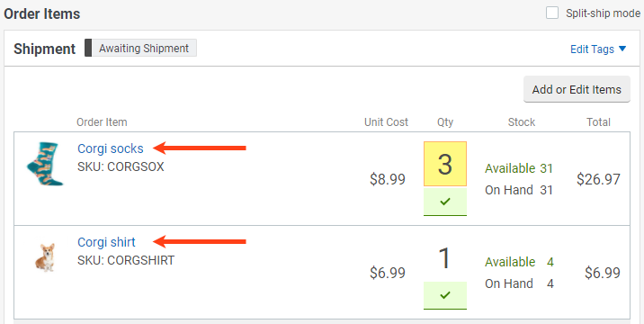Expand the Edit Tags dropdown

598,49
